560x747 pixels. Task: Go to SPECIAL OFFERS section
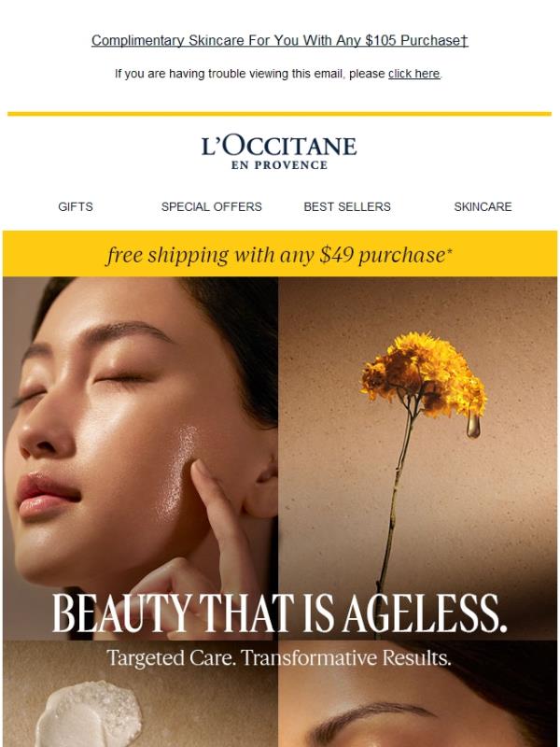pyautogui.click(x=212, y=206)
